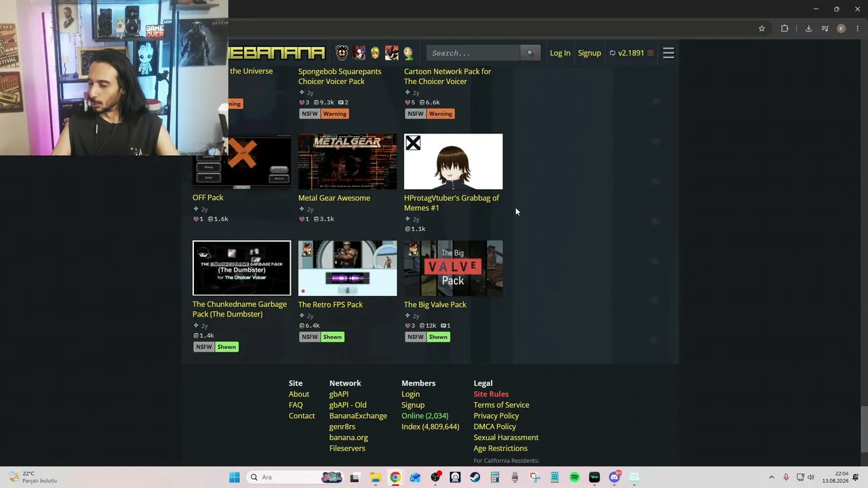This screenshot has width=868, height=488.
Task: Type in the GameBanana Search field
Action: 474,53
